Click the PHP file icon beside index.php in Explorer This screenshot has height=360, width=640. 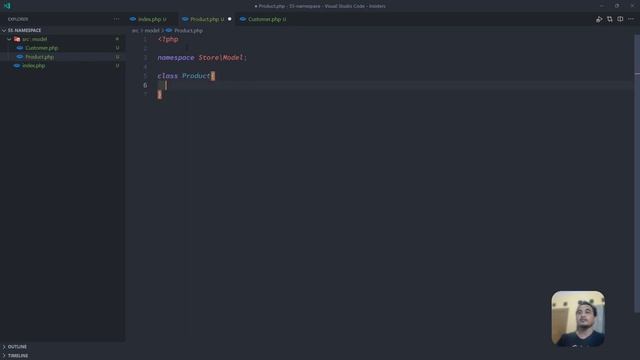point(17,66)
